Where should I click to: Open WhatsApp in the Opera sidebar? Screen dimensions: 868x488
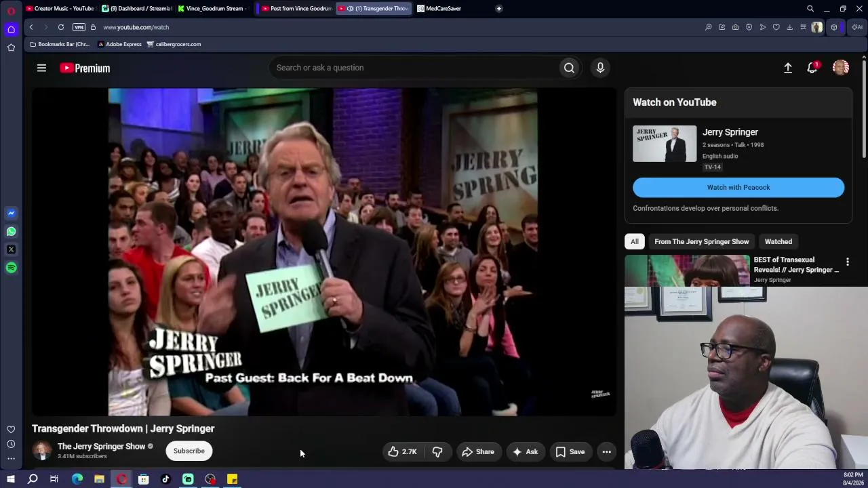[11, 231]
